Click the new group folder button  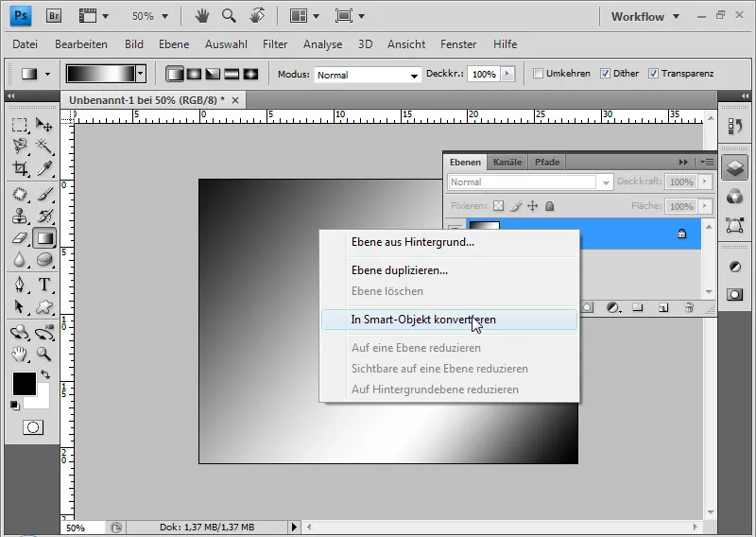click(x=638, y=307)
